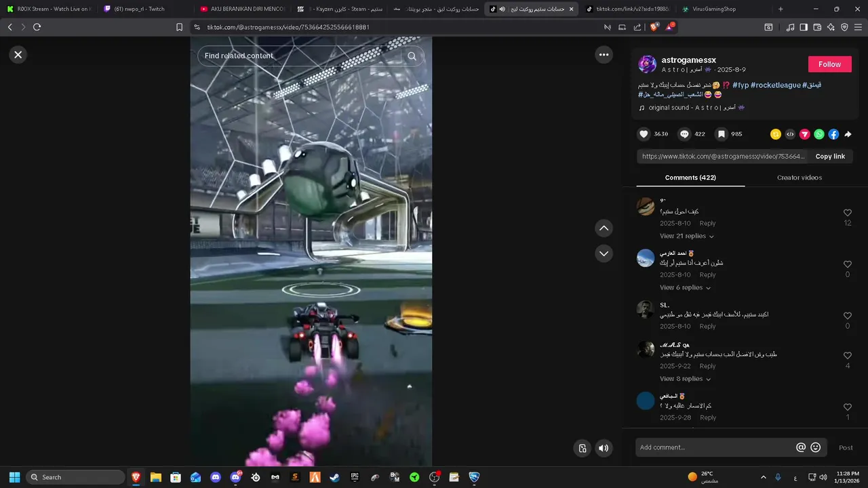Share the video to WhatsApp

click(x=819, y=134)
